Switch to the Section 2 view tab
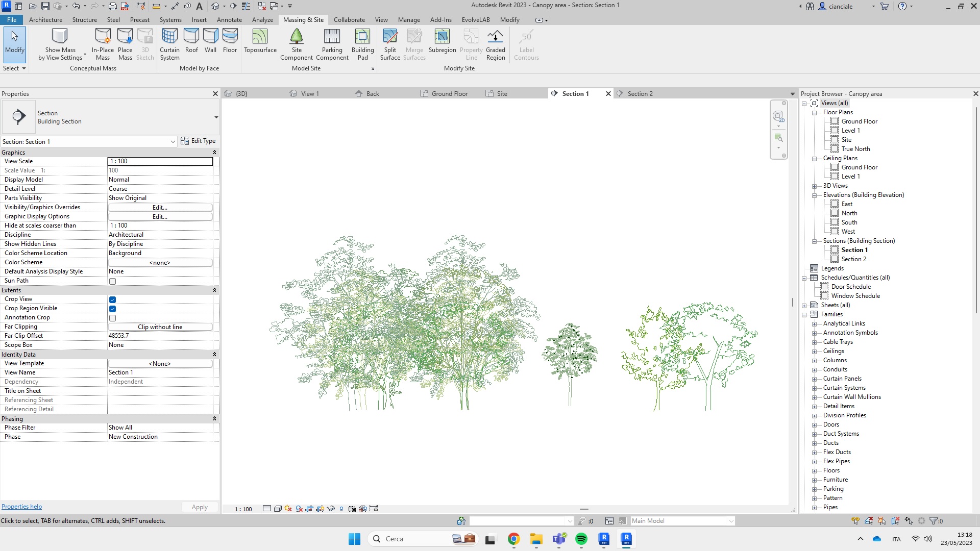 [640, 94]
